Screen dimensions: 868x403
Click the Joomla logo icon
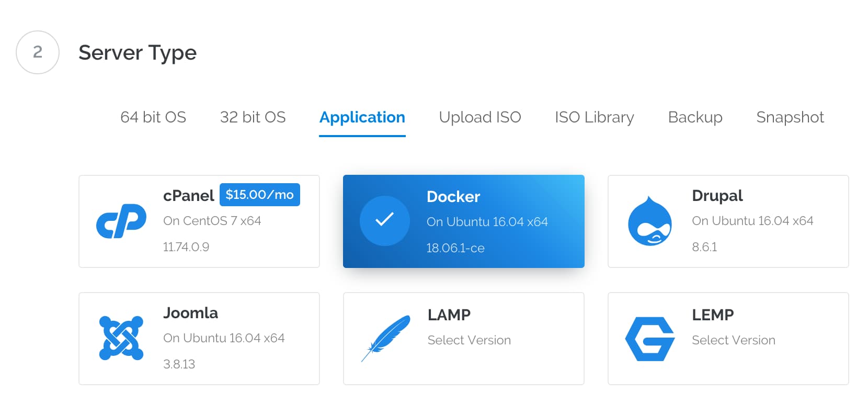pyautogui.click(x=121, y=338)
